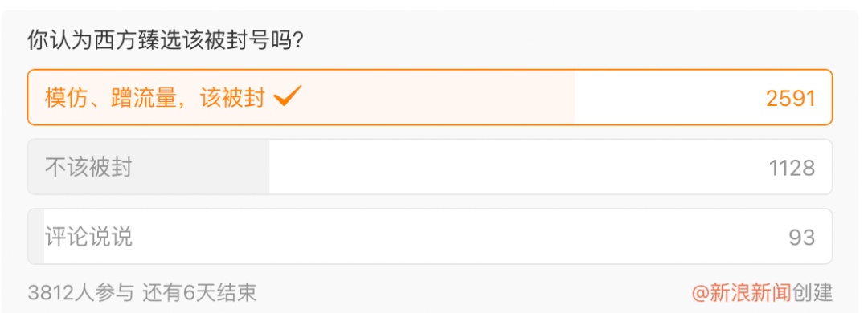
Task: Click the orange checkmark icon on selected option
Action: (287, 97)
